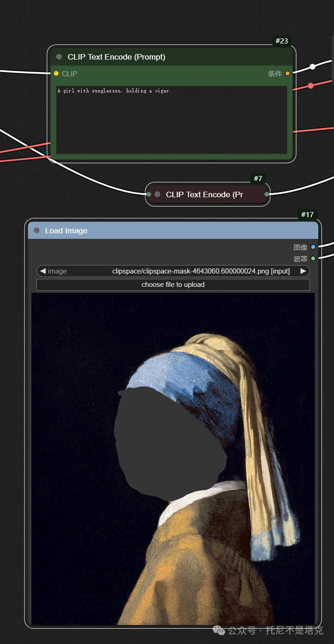This screenshot has width=334, height=644.
Task: Click the CLIP input label on node #23
Action: point(70,73)
